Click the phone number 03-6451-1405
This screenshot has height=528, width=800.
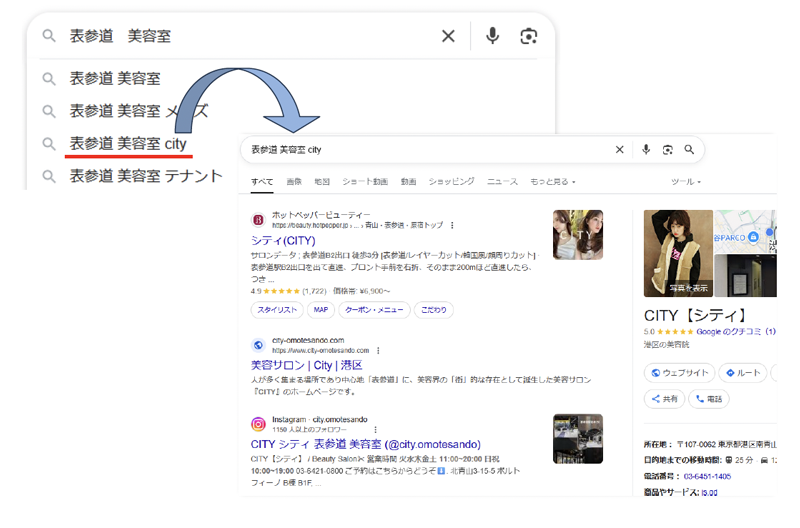pos(707,476)
